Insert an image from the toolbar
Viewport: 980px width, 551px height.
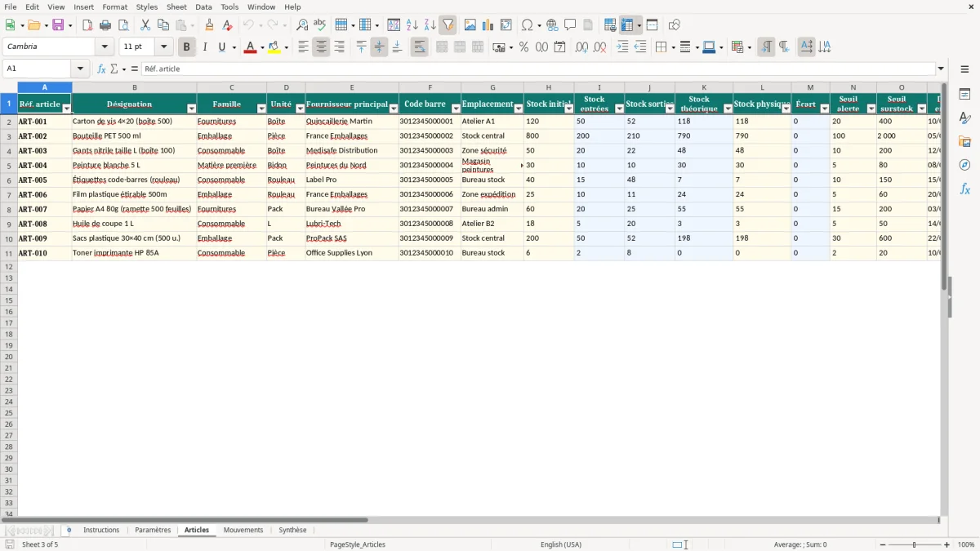470,25
